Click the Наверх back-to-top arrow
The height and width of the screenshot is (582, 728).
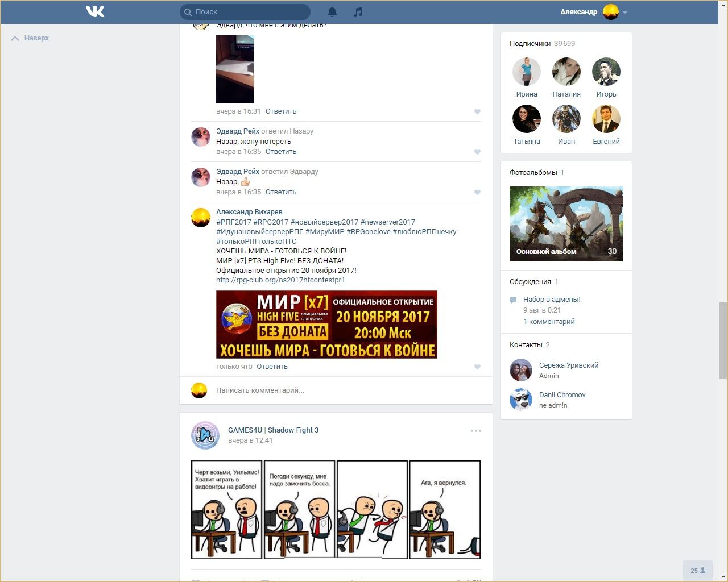[x=15, y=38]
